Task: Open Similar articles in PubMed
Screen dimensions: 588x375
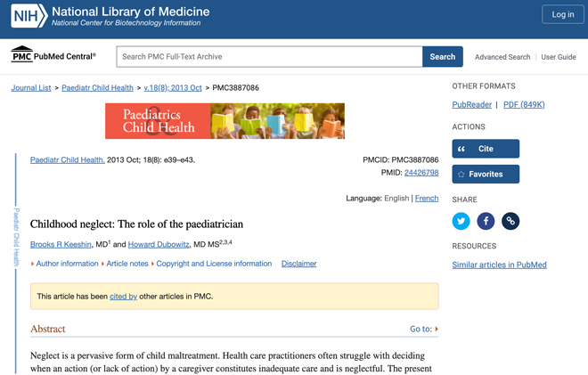Action: click(499, 265)
